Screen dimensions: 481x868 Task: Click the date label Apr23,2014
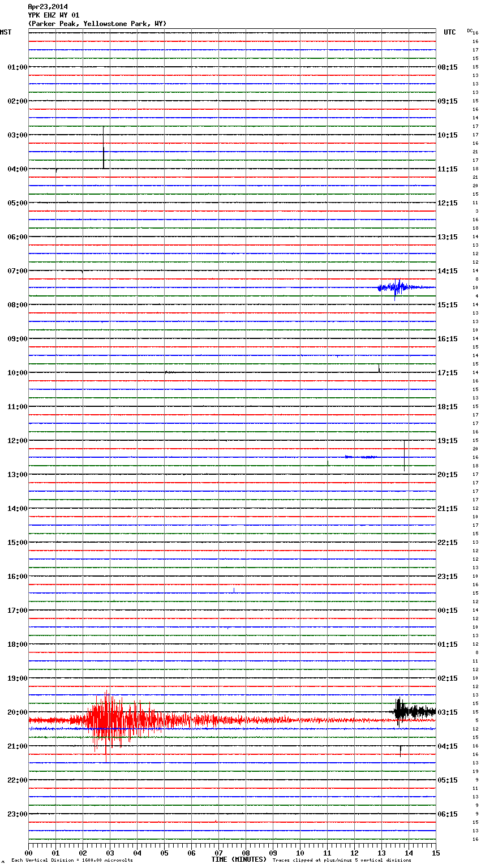coord(48,7)
